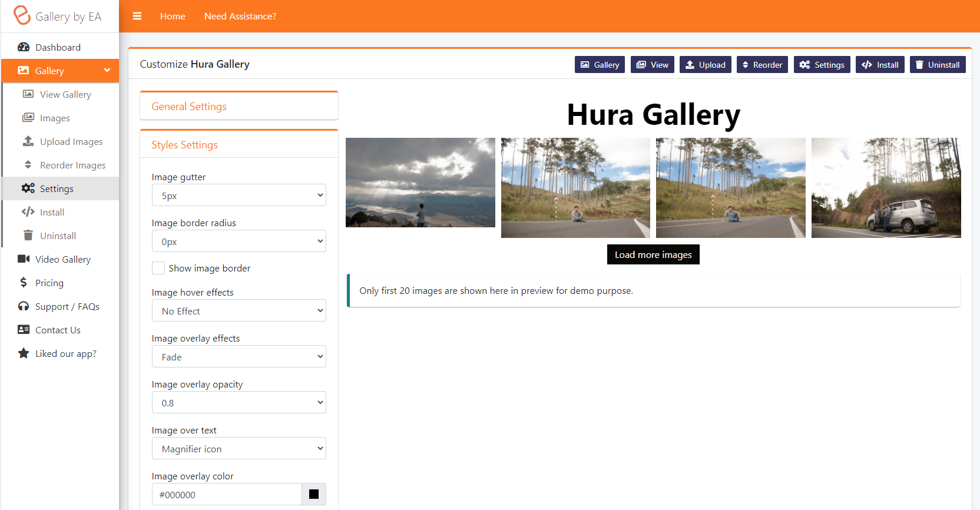Open Reorder Images in the sidebar

61,165
